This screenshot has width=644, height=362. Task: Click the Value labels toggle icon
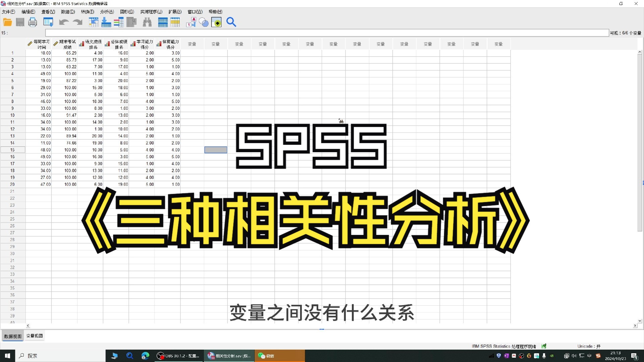pos(191,22)
